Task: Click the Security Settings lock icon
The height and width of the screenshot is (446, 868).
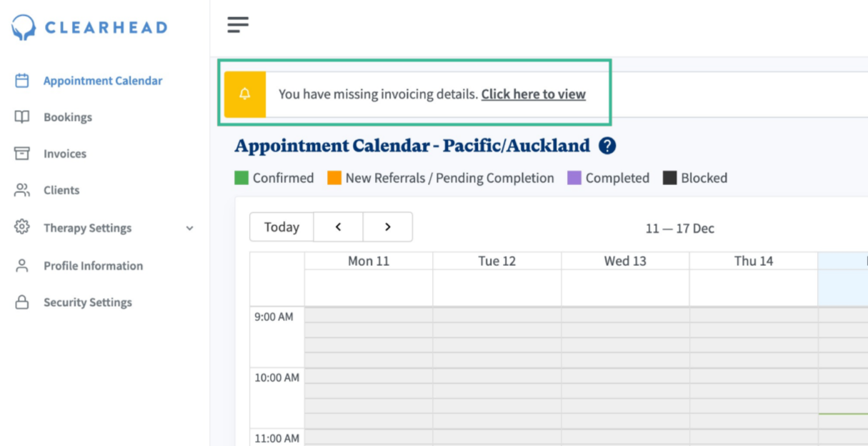Action: pos(22,302)
